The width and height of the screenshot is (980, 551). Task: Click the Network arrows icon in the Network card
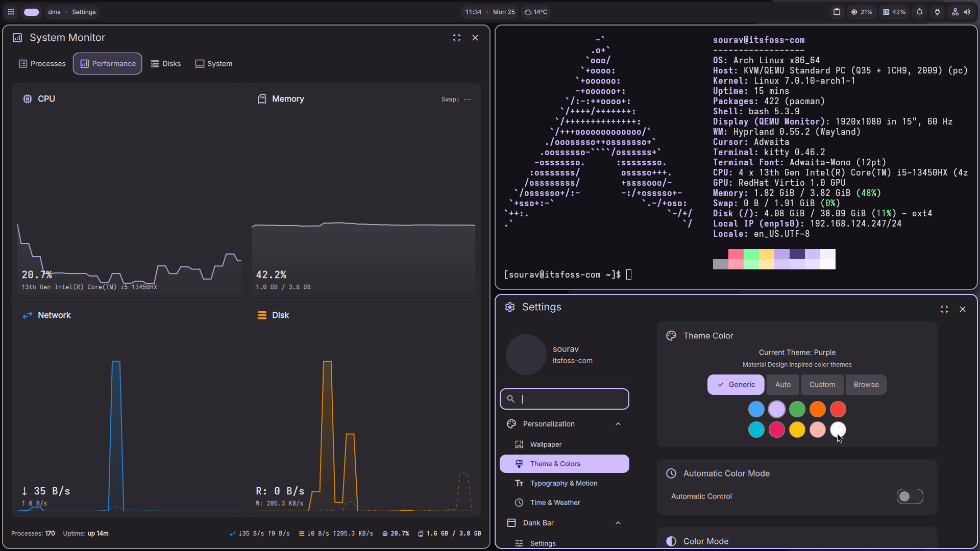coord(28,315)
